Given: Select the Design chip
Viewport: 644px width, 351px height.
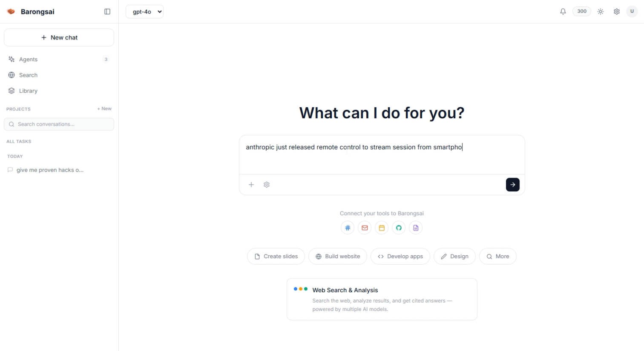Looking at the screenshot, I should 454,257.
